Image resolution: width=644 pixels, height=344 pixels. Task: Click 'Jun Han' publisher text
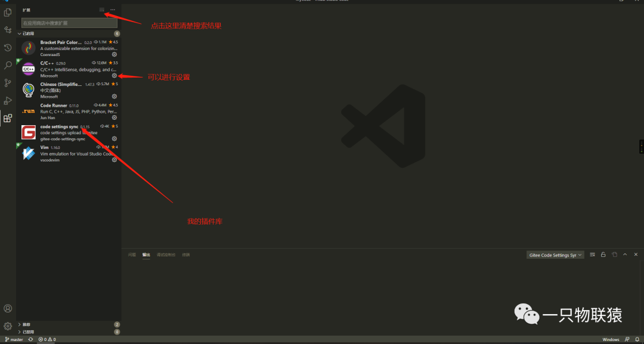click(47, 118)
